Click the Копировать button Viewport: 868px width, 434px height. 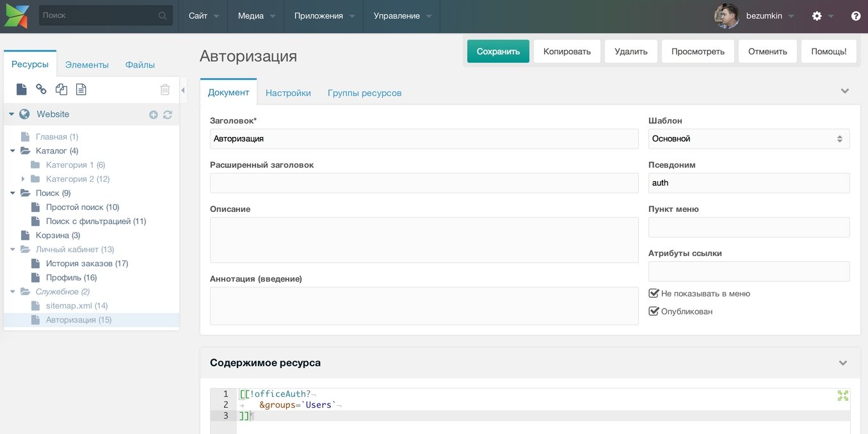[x=567, y=51]
